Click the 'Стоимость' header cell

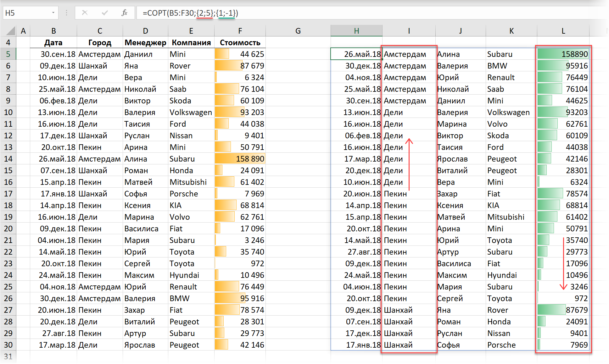point(240,42)
